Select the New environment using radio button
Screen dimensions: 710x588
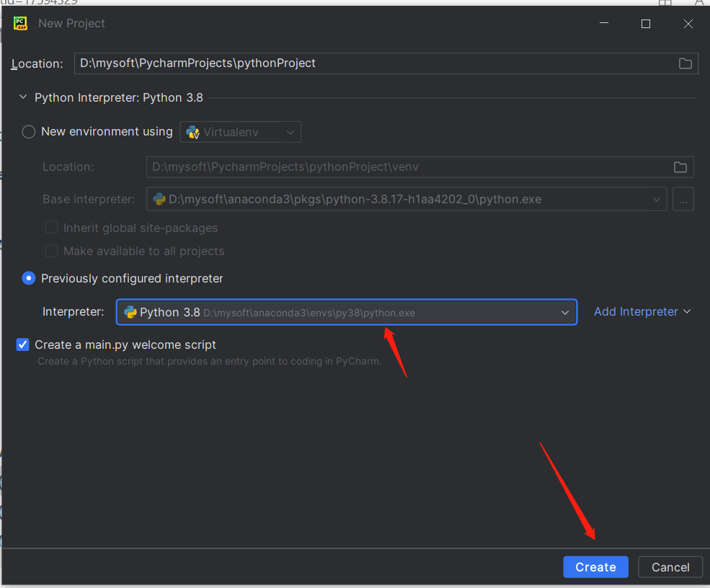(x=28, y=132)
